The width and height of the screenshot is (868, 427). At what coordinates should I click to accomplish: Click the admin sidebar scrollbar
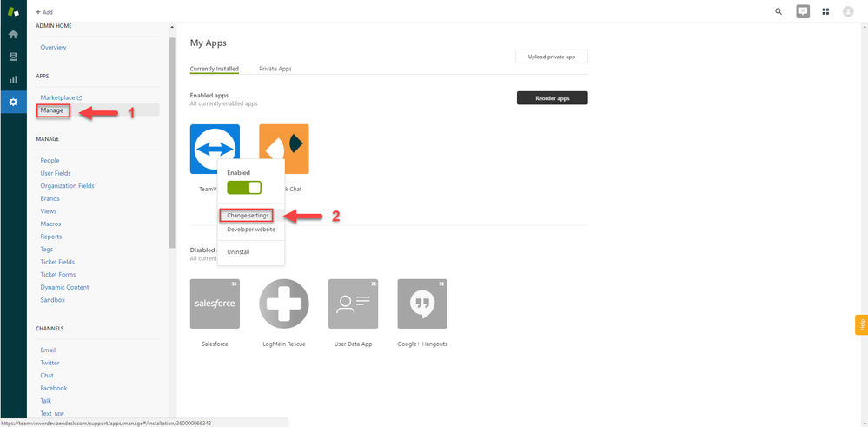tap(172, 143)
